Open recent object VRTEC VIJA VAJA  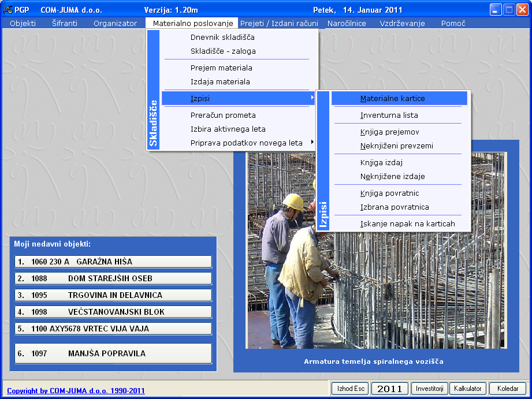point(113,329)
